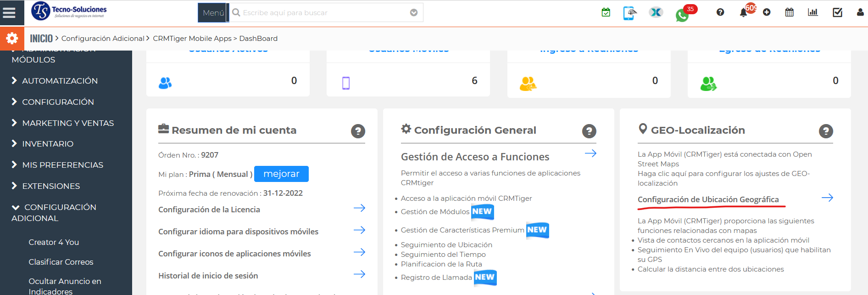The image size is (868, 295).
Task: Open the notifications bell icon
Action: [743, 13]
